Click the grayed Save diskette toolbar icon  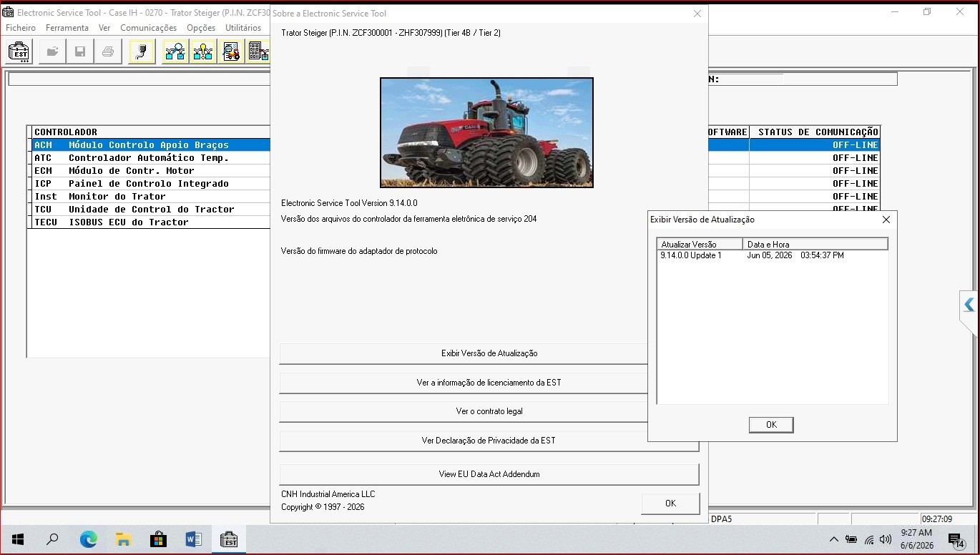pos(80,51)
